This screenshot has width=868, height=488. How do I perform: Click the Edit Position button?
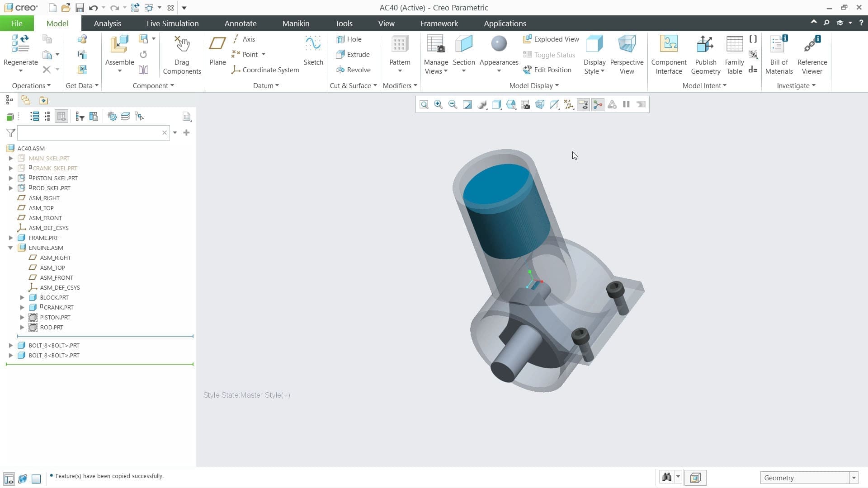click(x=547, y=70)
